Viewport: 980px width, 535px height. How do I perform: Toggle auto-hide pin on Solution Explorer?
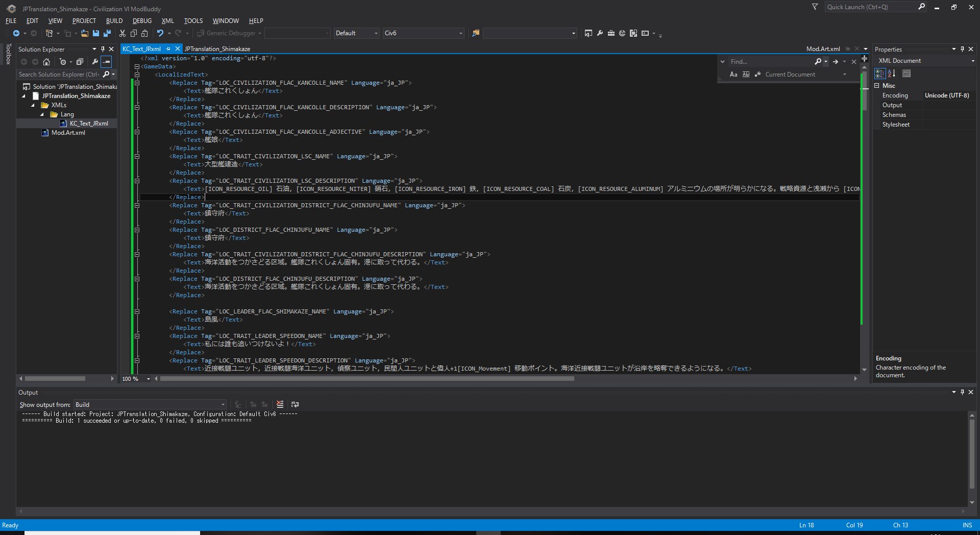click(103, 49)
